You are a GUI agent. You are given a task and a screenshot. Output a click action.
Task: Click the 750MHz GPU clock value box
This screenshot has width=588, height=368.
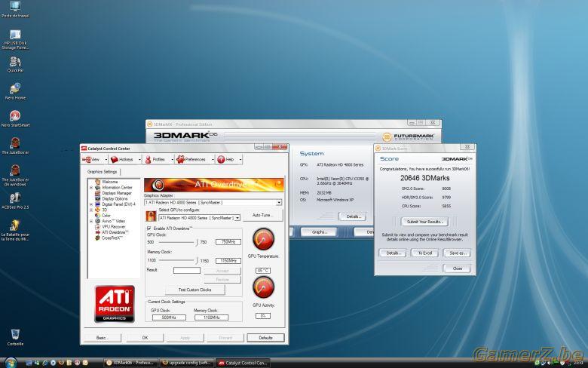[x=228, y=242]
